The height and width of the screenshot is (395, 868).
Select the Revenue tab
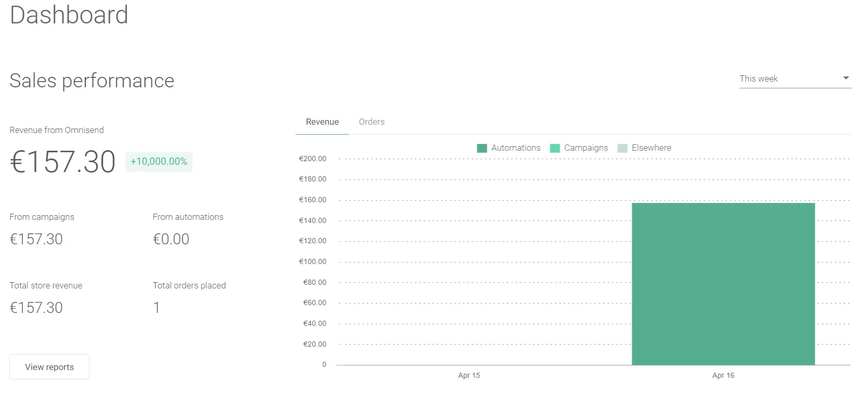click(322, 122)
